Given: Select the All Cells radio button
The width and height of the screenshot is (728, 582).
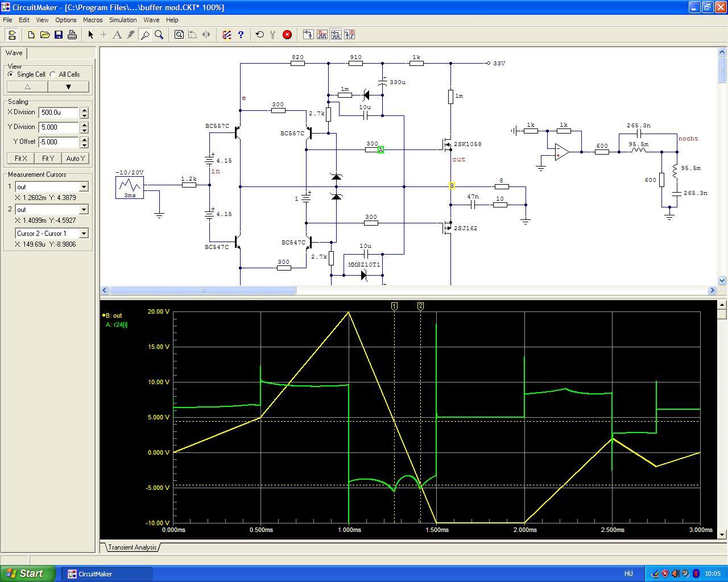Looking at the screenshot, I should click(53, 74).
